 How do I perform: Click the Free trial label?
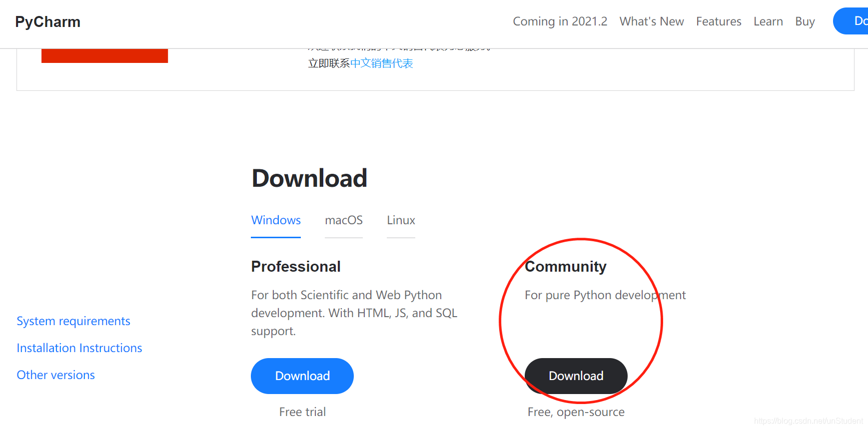pyautogui.click(x=302, y=412)
